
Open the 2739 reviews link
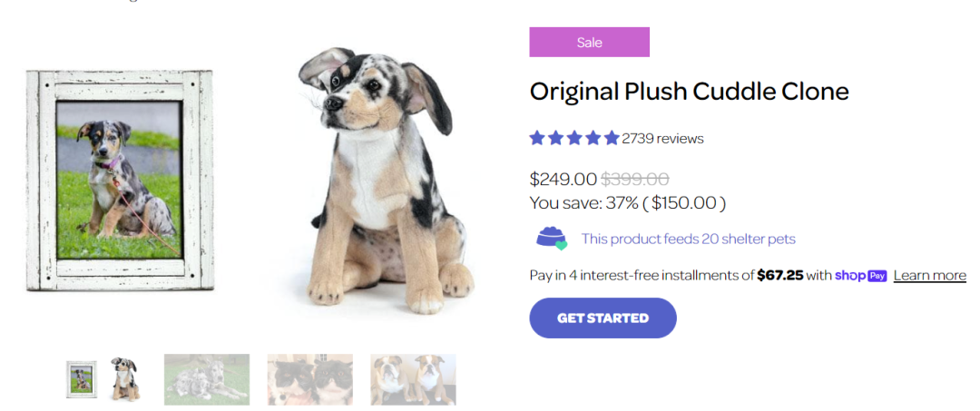[x=662, y=139]
